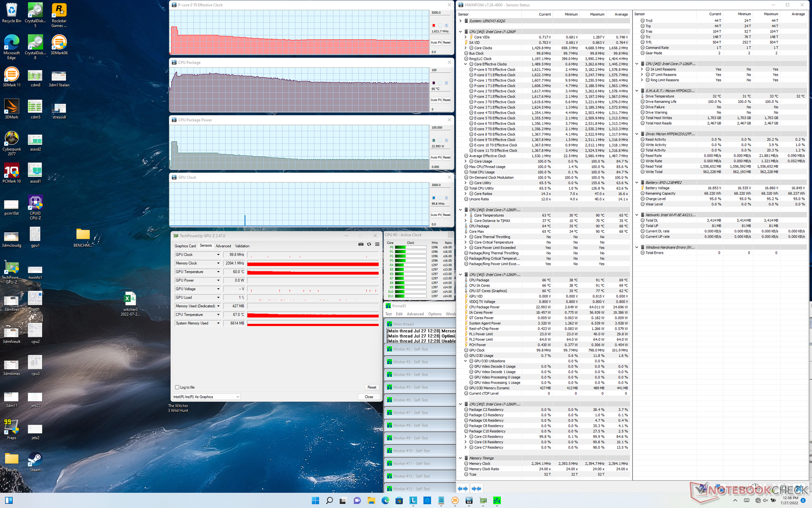Viewport: 812px width, 508px height.
Task: Click GPU-Z screenshot camera icon
Action: click(x=361, y=244)
